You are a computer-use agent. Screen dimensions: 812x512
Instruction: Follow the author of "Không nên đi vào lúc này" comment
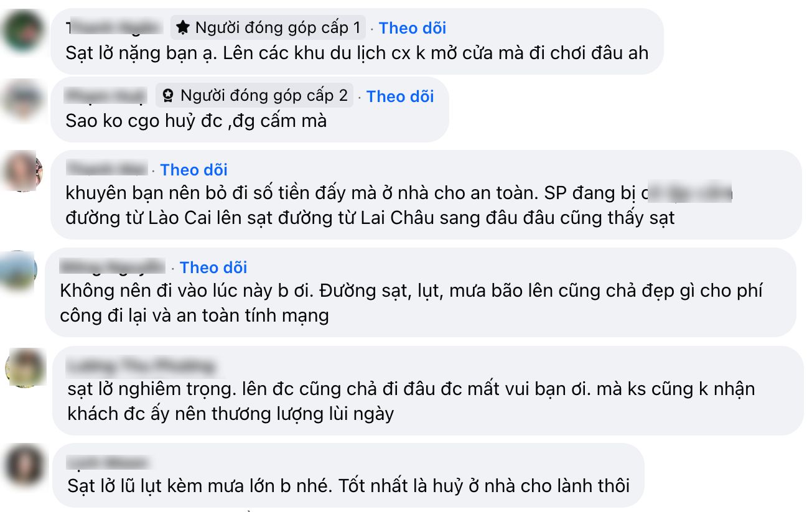(213, 268)
